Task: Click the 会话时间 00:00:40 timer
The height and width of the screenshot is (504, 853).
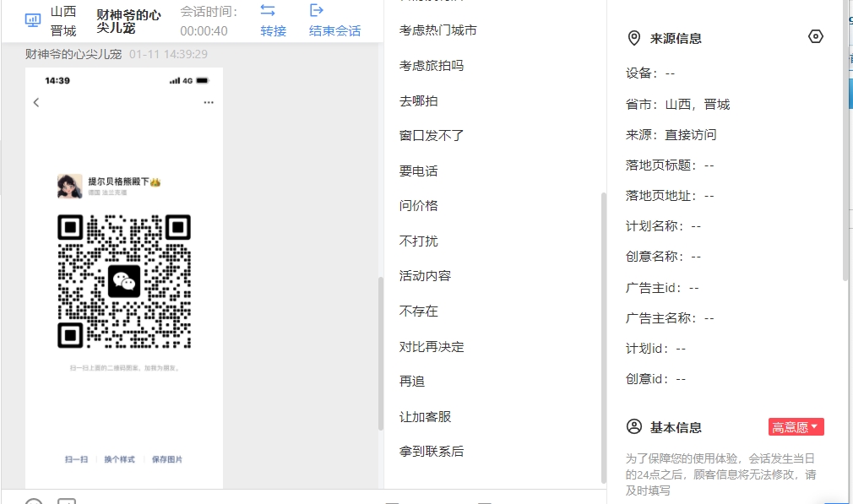Action: click(x=209, y=21)
